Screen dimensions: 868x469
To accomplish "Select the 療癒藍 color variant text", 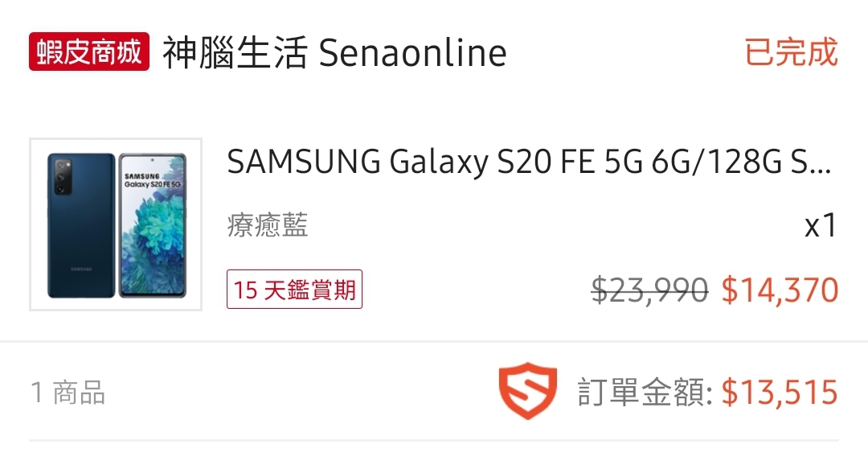I will (268, 225).
